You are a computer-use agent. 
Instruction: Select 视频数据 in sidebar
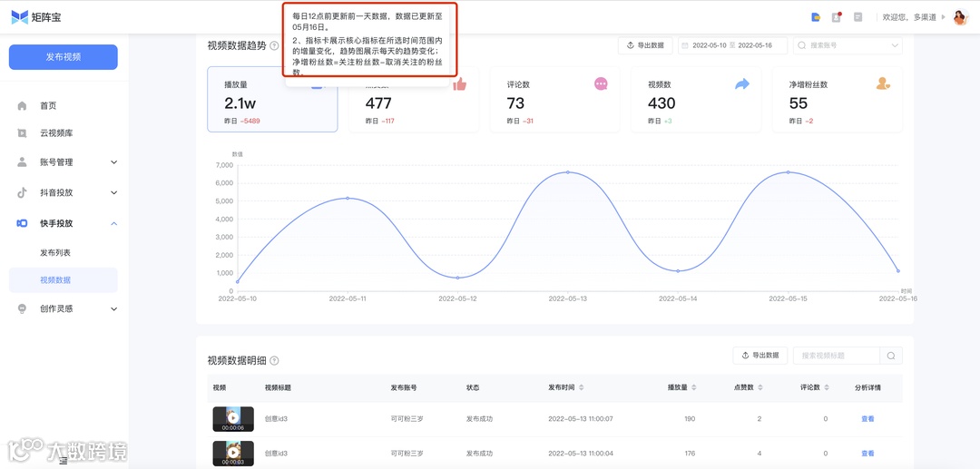tap(64, 279)
